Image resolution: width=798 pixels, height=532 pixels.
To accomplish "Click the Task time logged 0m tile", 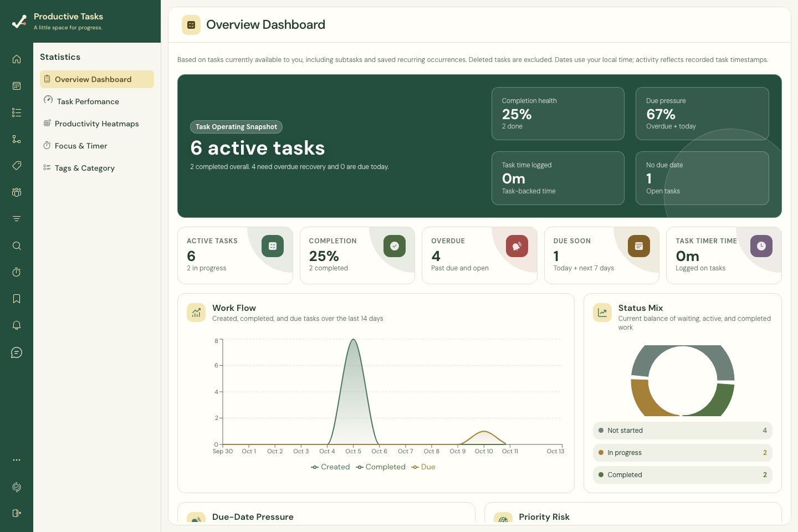I will [x=558, y=178].
